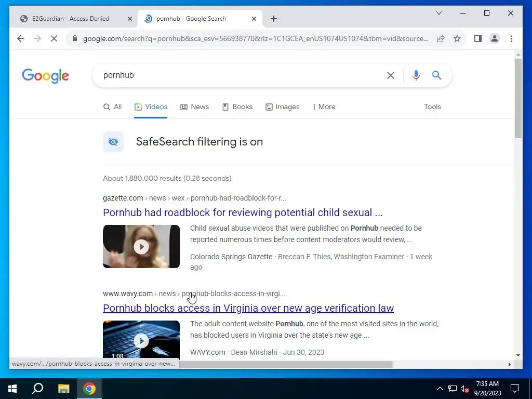Click the horizontal scroll right arrow
532x399 pixels.
pyautogui.click(x=509, y=364)
